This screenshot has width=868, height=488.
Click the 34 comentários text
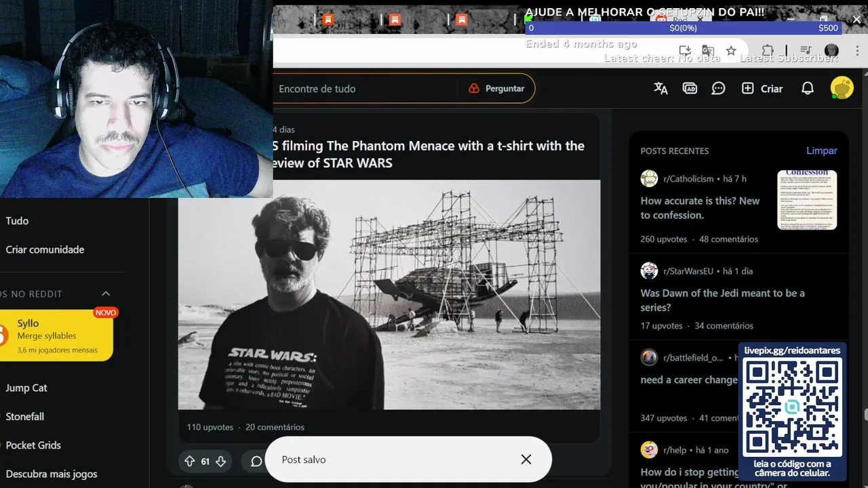[724, 325]
